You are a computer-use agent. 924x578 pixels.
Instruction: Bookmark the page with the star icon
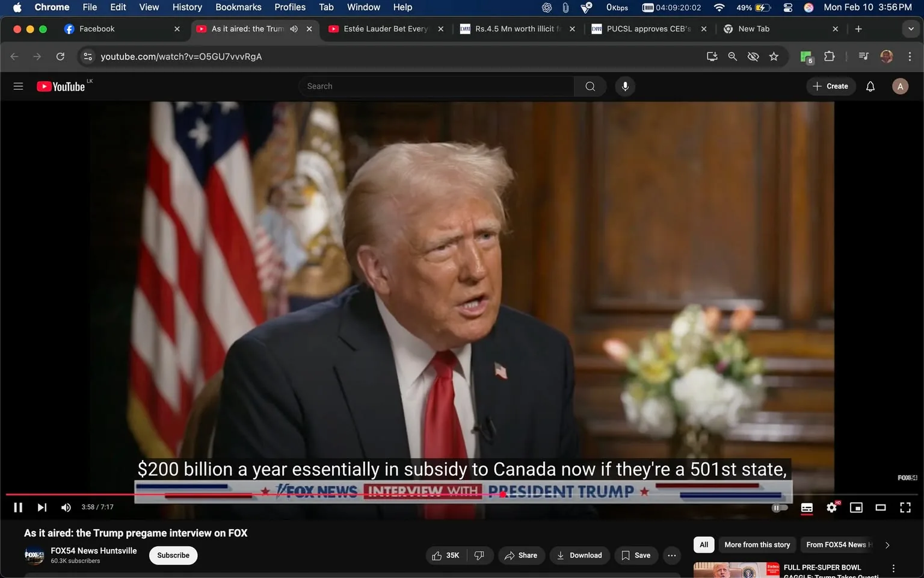coord(774,56)
